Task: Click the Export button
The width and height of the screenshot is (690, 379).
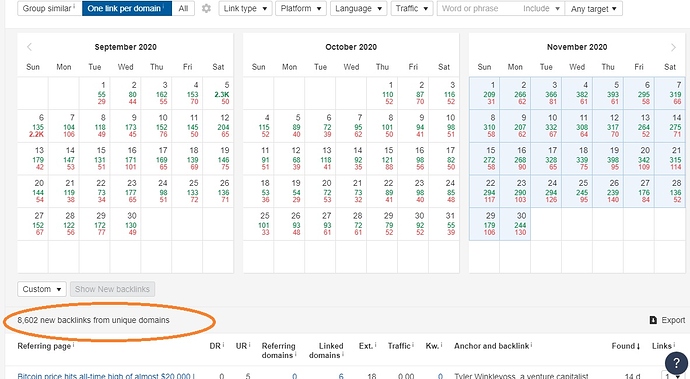Action: (x=668, y=320)
